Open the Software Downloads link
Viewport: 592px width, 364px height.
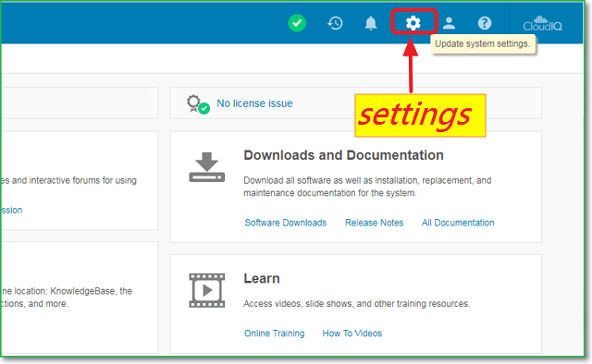click(286, 223)
